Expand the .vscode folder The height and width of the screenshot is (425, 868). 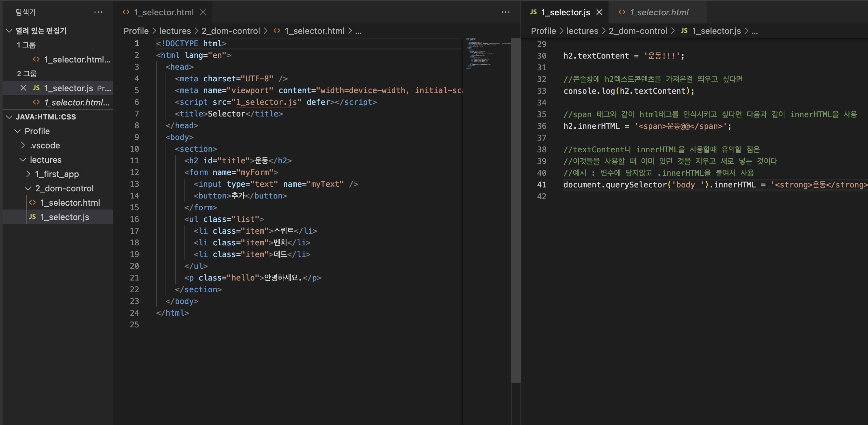pos(23,145)
